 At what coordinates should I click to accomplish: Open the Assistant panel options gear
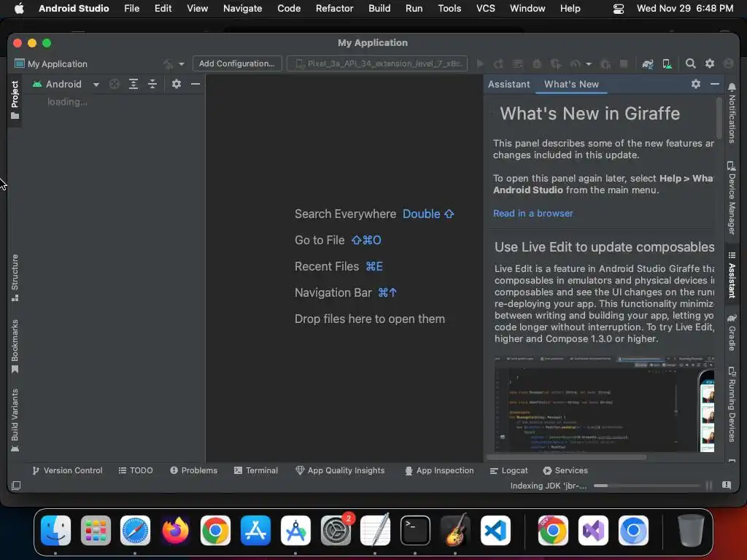pyautogui.click(x=695, y=84)
